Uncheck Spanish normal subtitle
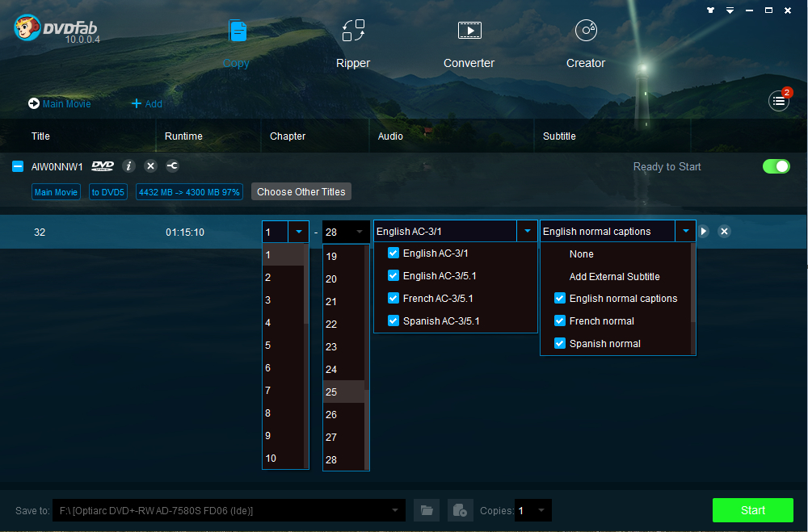 [560, 344]
